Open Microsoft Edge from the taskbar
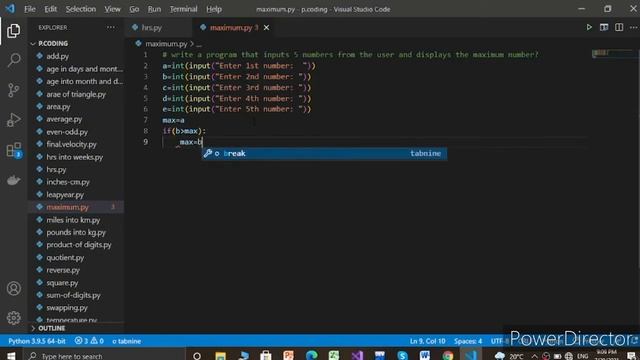This screenshot has width=640, height=360. [x=311, y=356]
